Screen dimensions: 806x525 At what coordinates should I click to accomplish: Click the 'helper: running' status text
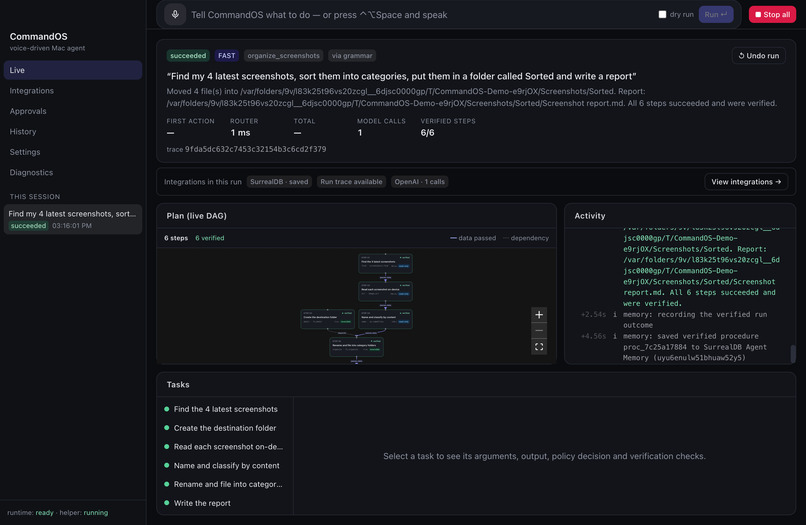(84, 513)
